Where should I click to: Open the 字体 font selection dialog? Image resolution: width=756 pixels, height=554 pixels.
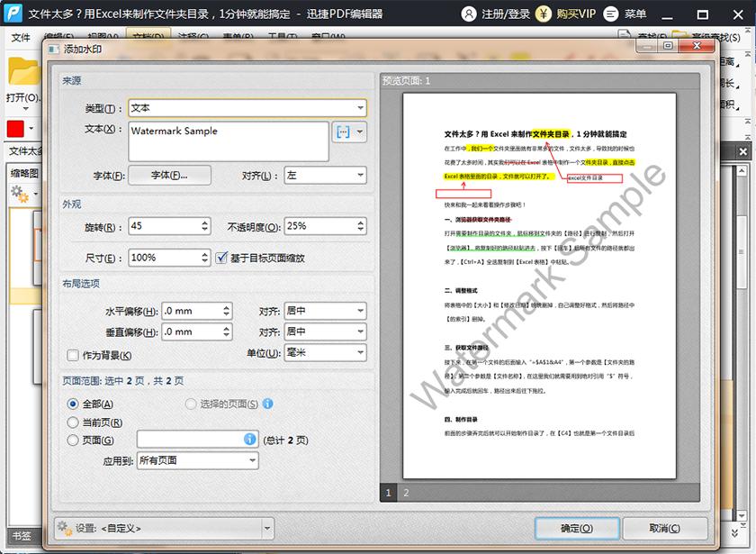[x=168, y=175]
